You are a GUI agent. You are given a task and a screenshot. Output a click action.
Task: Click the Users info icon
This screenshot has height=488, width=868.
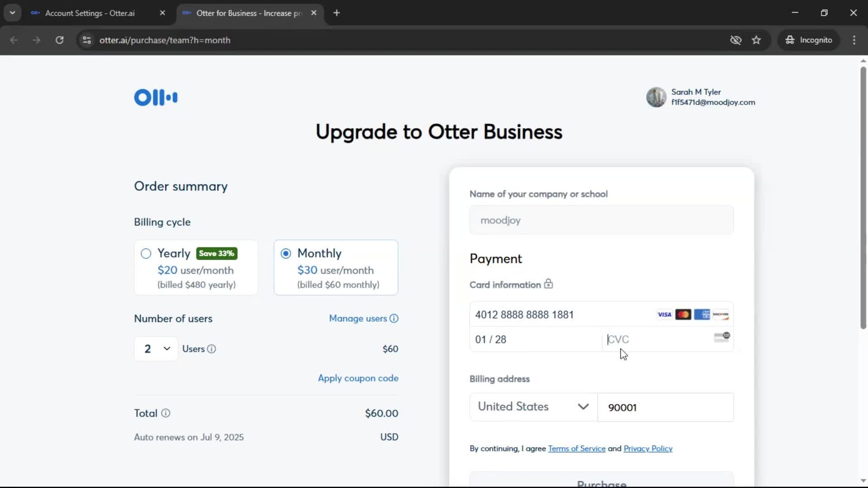click(212, 349)
